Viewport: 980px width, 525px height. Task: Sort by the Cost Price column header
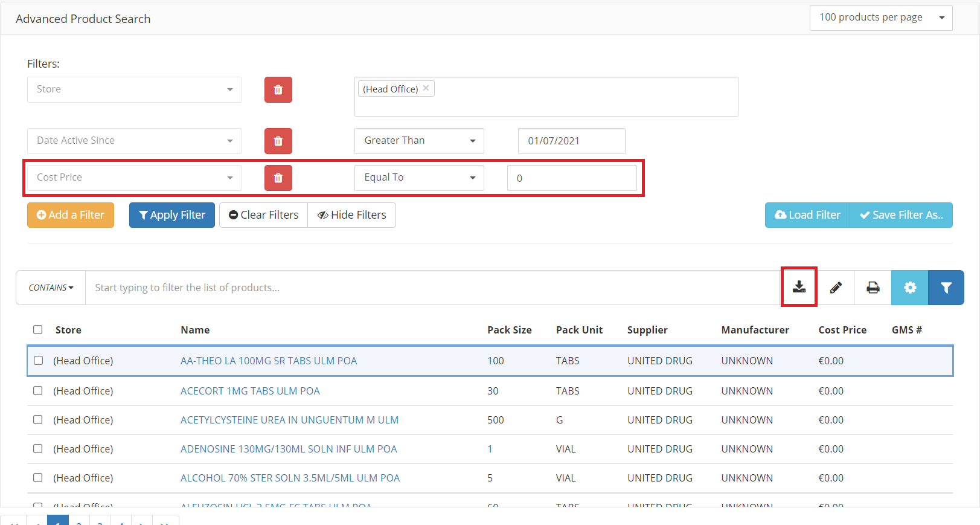tap(842, 330)
